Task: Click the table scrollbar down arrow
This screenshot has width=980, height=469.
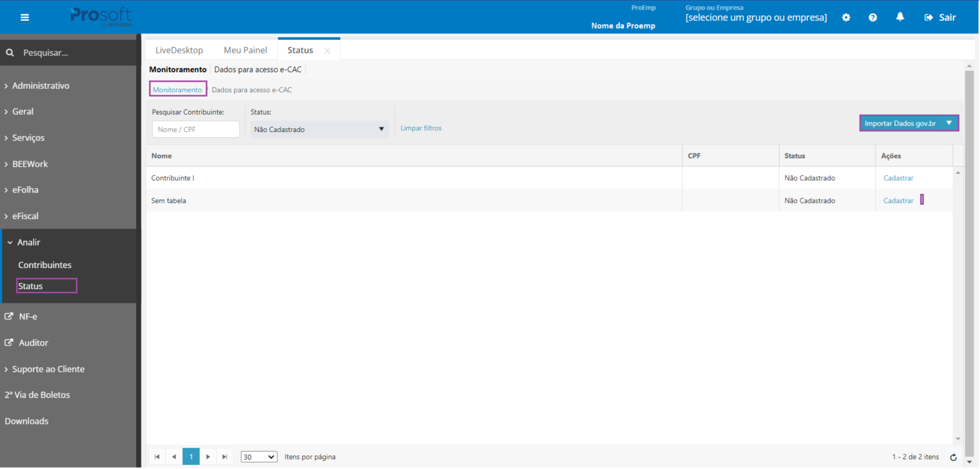Action: 958,438
